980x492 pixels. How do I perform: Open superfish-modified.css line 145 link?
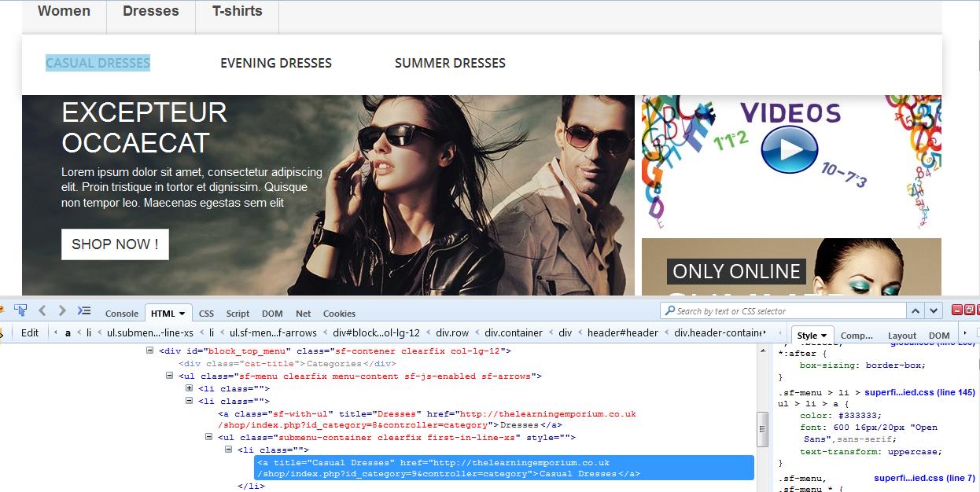click(919, 392)
